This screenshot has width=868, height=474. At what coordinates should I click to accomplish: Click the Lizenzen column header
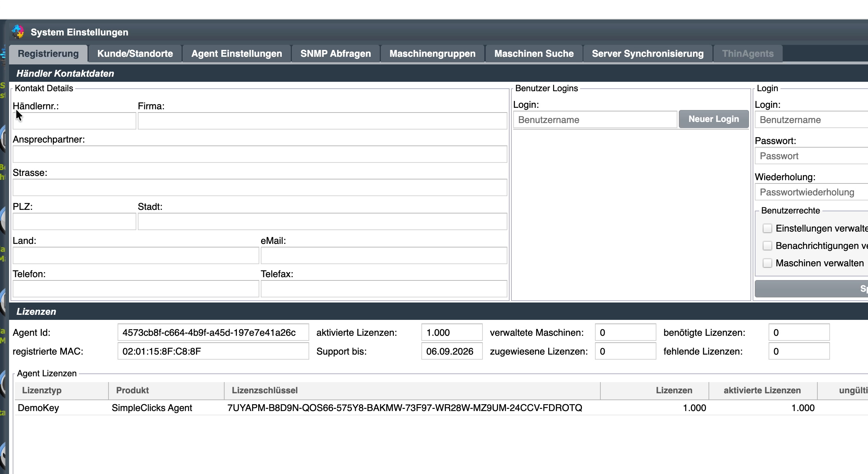(x=655, y=390)
